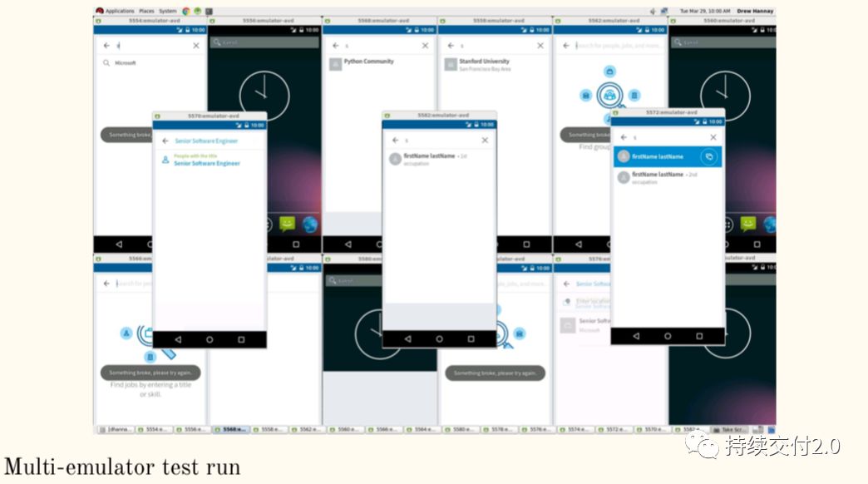Viewport: 868px width, 484px height.
Task: Tap the center groups icon in emulator 5562
Action: pyautogui.click(x=609, y=96)
